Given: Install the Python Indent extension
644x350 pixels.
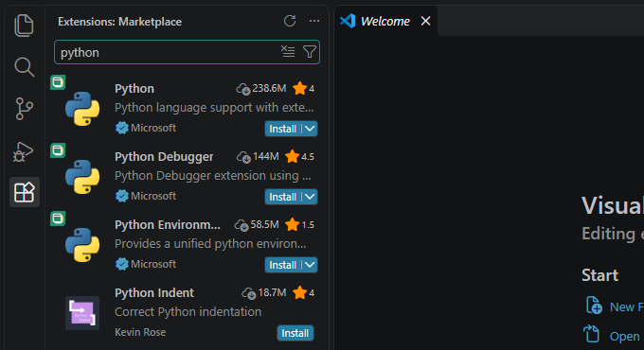Looking at the screenshot, I should click(295, 333).
